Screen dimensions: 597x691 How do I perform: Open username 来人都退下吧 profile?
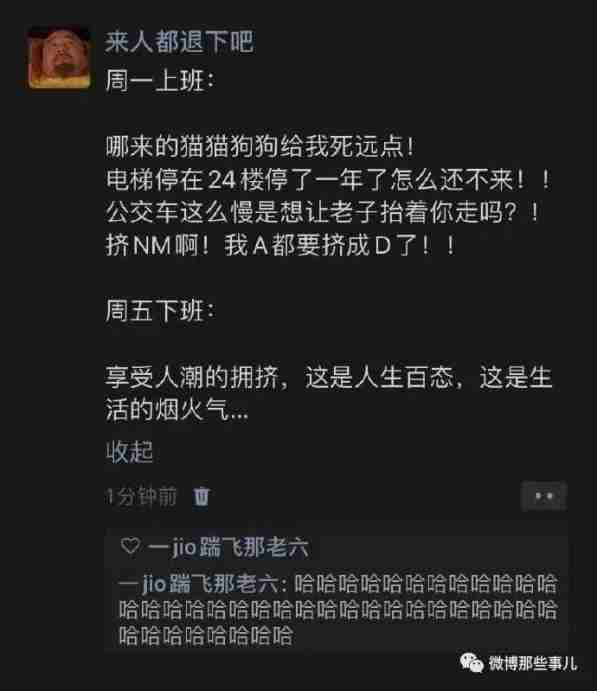[179, 42]
